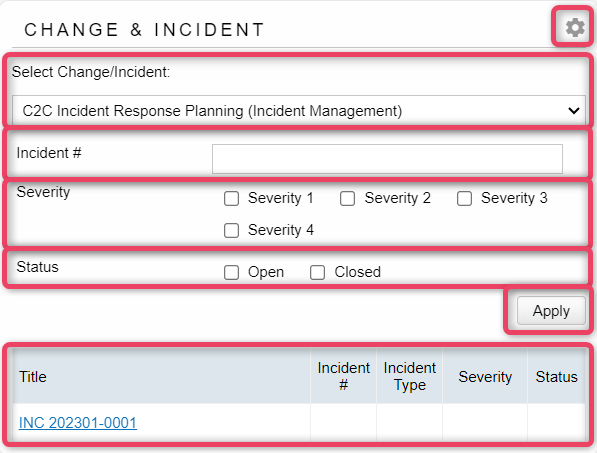Open the INC 202301-0001 link

[x=78, y=423]
